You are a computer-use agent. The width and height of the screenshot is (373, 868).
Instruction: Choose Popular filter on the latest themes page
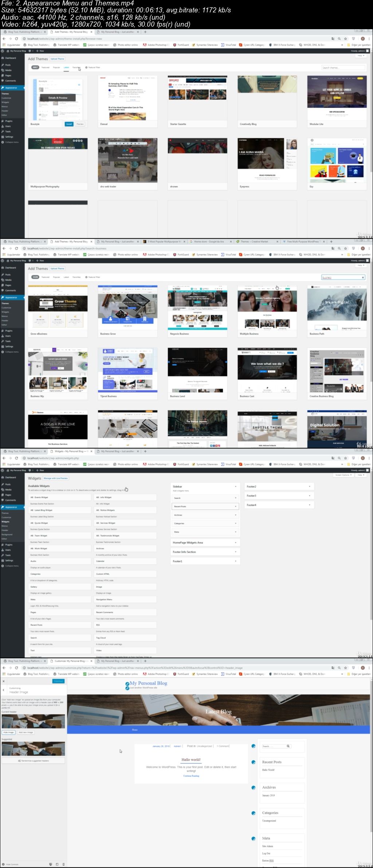(x=56, y=67)
